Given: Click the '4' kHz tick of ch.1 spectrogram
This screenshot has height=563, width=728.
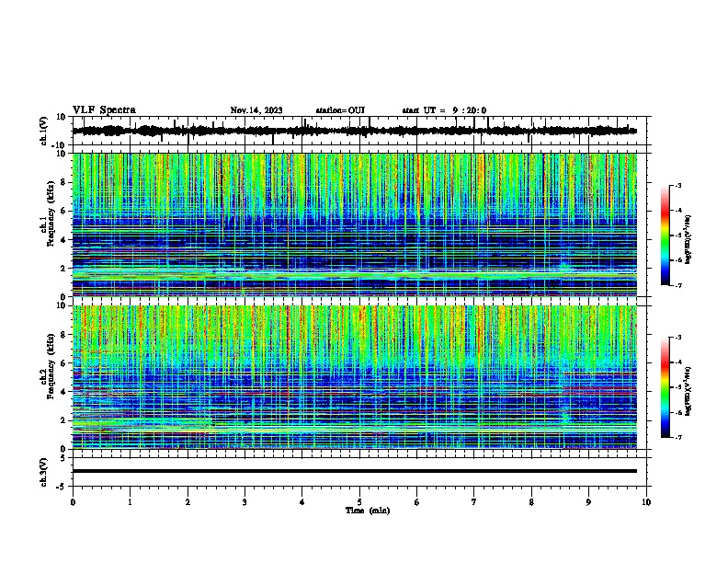Looking at the screenshot, I should [x=64, y=240].
